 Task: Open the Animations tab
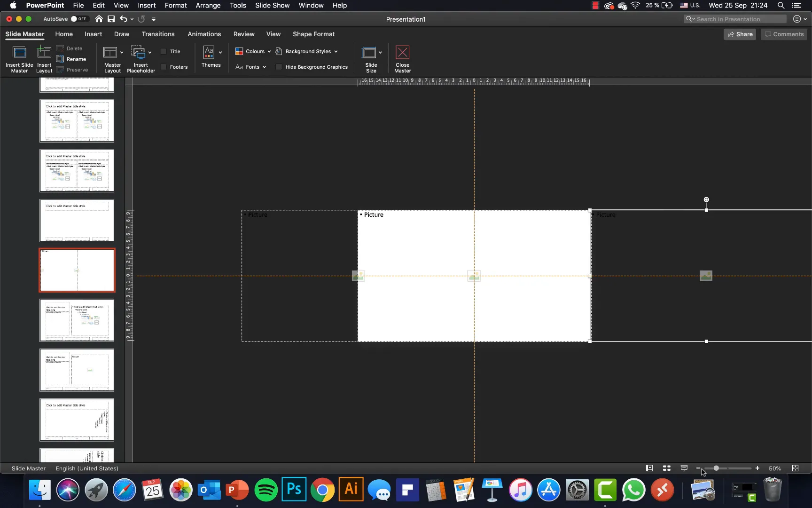tap(204, 34)
